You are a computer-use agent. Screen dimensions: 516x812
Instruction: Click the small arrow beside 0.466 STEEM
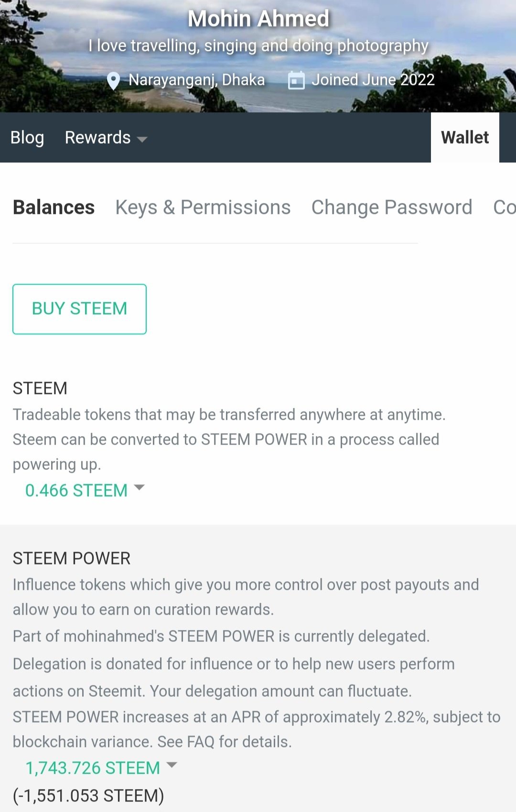[x=139, y=488]
